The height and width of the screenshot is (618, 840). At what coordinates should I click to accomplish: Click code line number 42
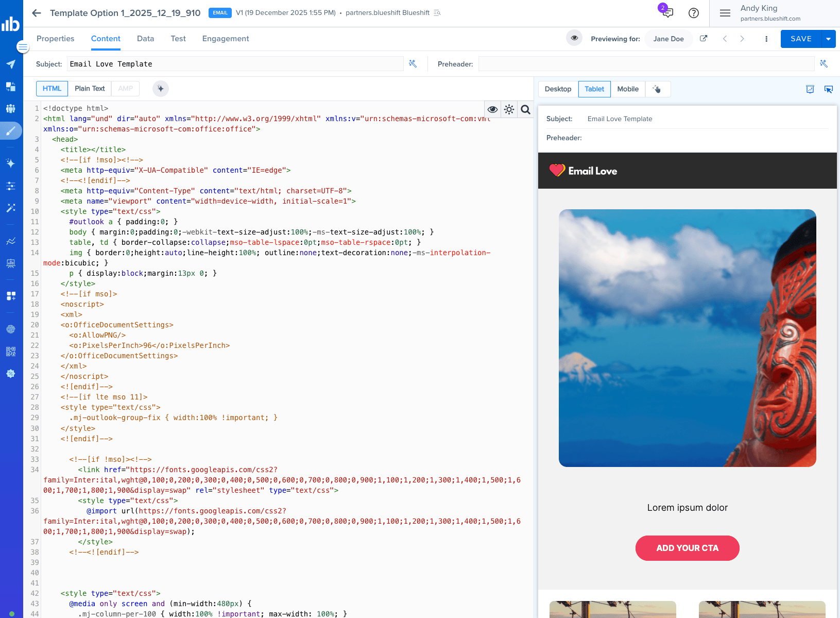pyautogui.click(x=35, y=593)
